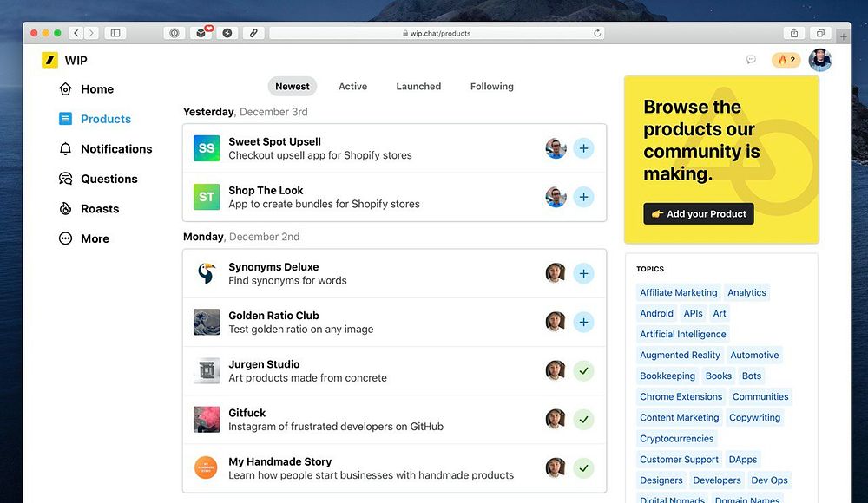Toggle Safari sidebar button
Image resolution: width=868 pixels, height=503 pixels.
[115, 33]
